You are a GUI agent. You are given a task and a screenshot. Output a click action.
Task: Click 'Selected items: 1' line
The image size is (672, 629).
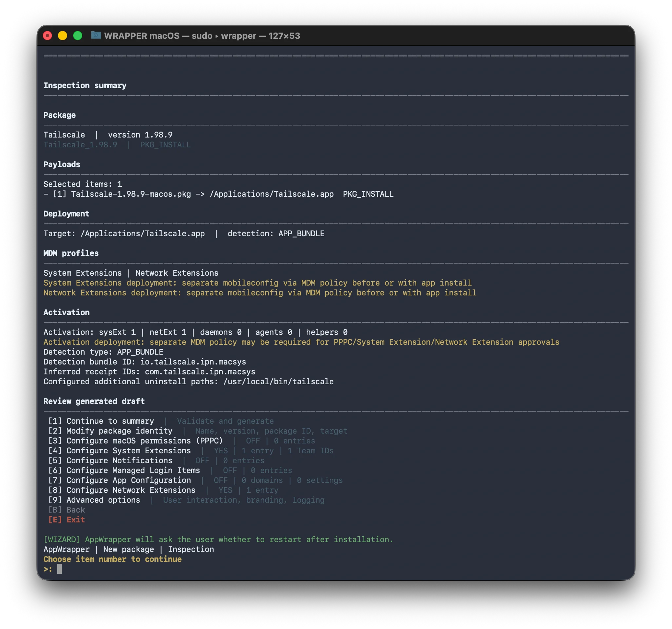(83, 184)
